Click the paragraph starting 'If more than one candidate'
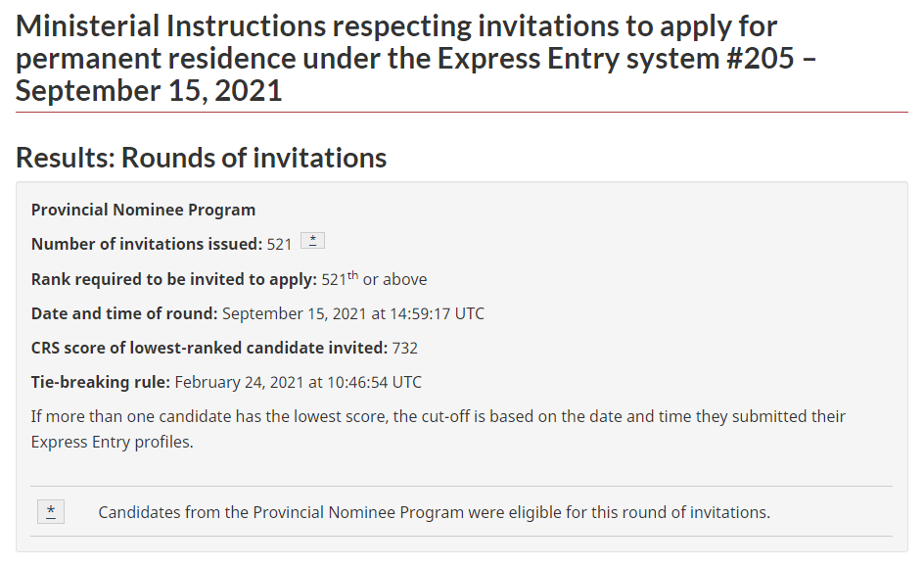The image size is (924, 567). (x=439, y=429)
